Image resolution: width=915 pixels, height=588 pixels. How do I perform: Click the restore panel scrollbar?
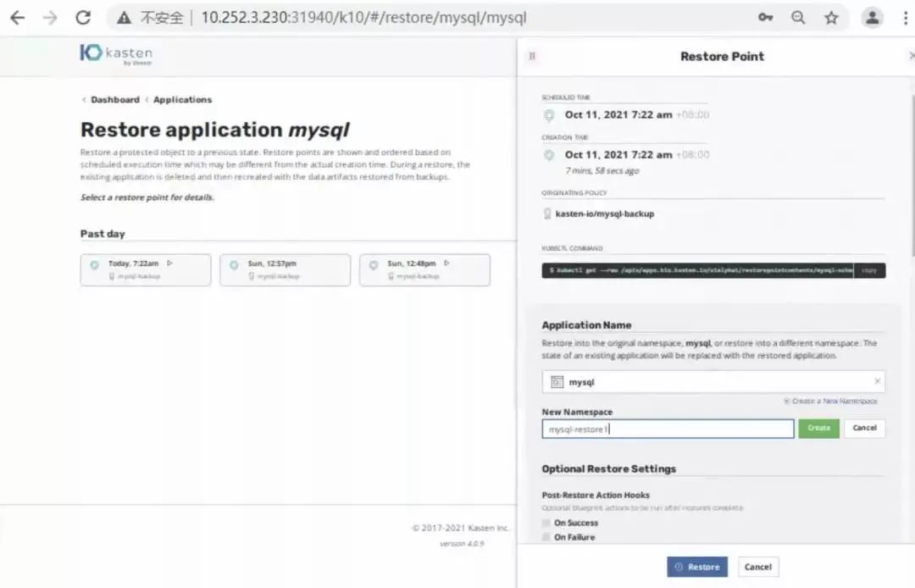tap(912, 175)
